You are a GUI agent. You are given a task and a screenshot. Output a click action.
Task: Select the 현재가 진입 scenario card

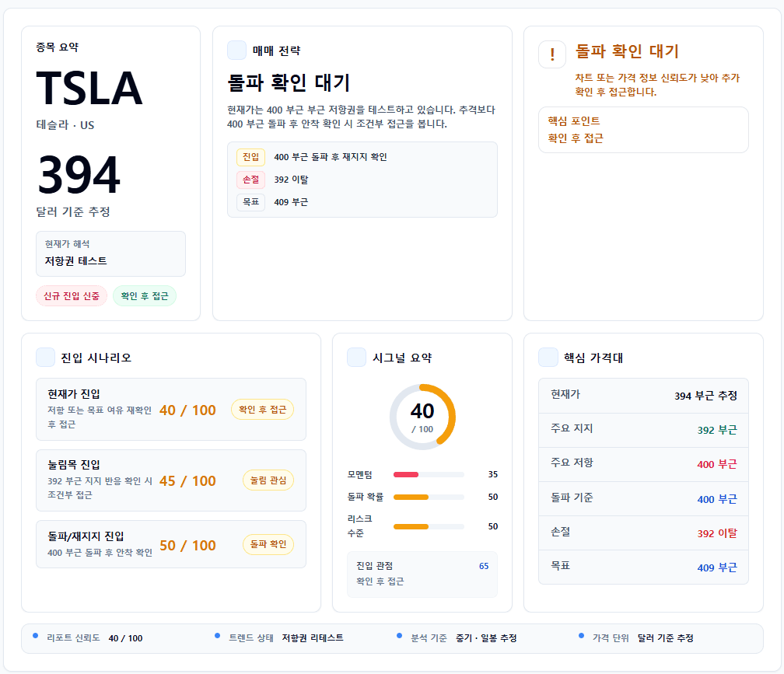(x=171, y=409)
